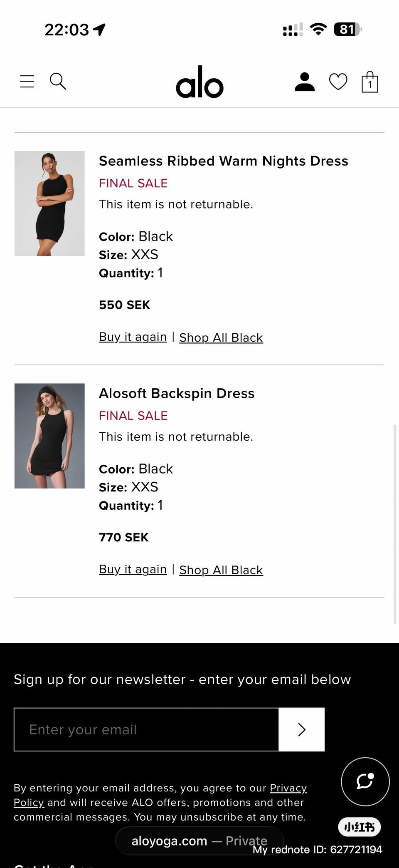Open the Alosoft Backspin Dress thumbnail
This screenshot has width=399, height=868.
[x=49, y=436]
